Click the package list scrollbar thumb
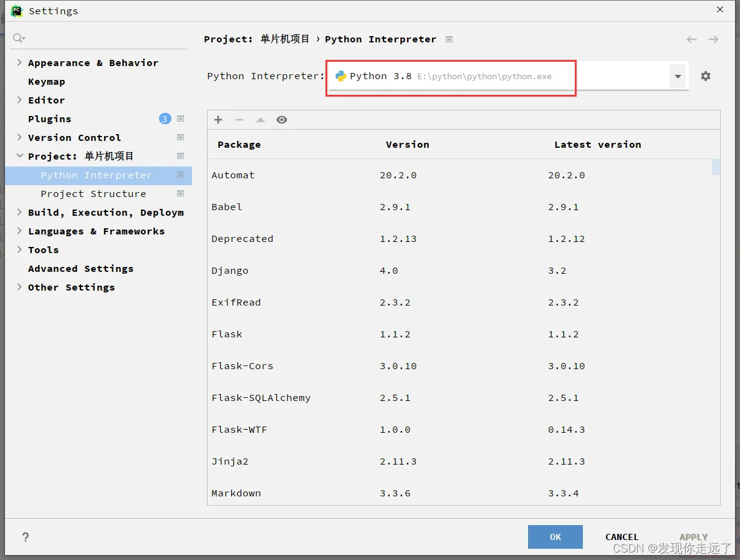Screen dimensions: 740x560 point(716,167)
